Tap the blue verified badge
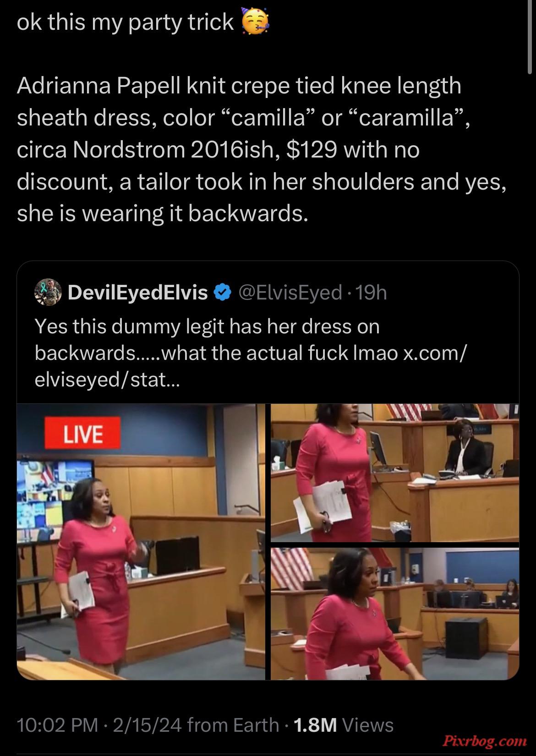Viewport: 536px width, 756px height. click(223, 293)
